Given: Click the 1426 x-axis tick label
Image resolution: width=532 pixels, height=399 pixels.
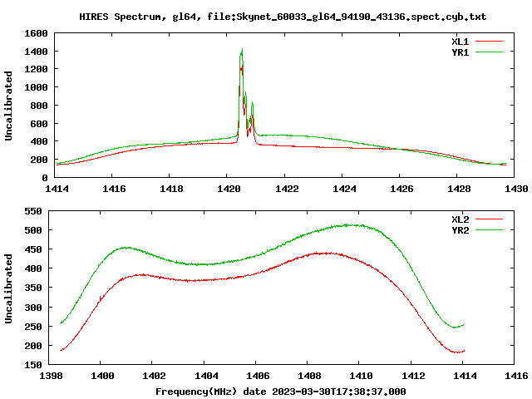Looking at the screenshot, I should (401, 189).
